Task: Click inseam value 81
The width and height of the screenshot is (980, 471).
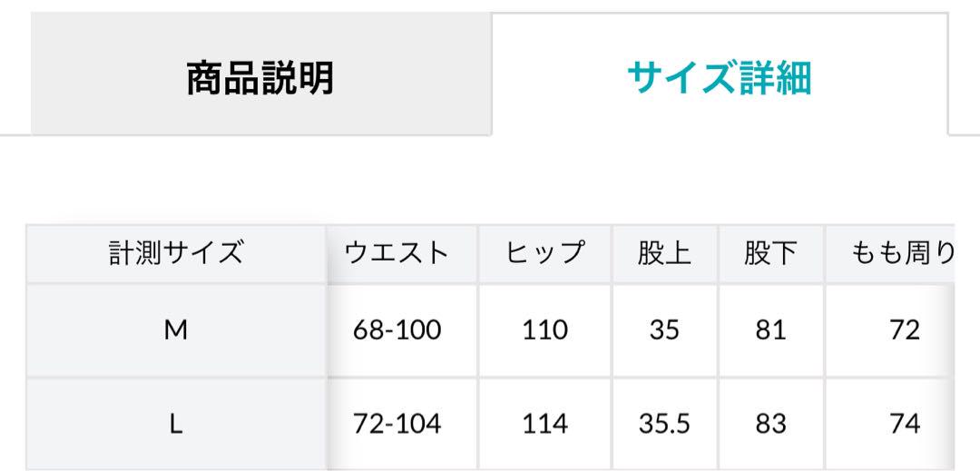Action: [x=771, y=330]
